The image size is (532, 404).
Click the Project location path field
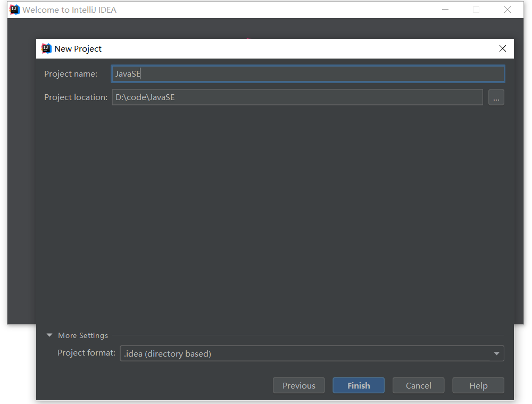[297, 97]
